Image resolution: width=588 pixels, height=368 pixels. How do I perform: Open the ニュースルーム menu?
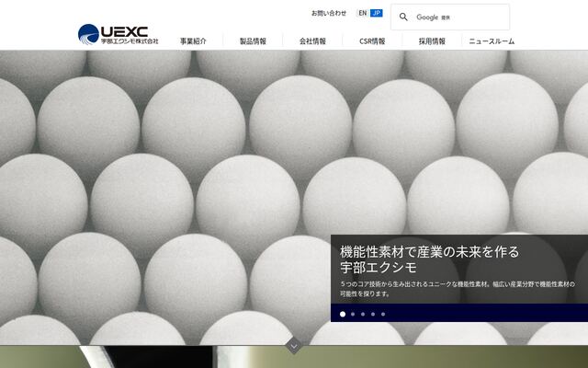coord(492,41)
